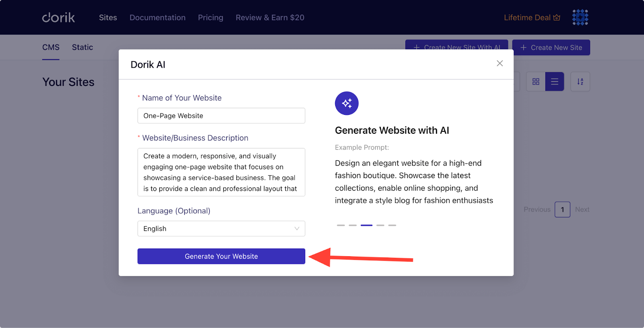Open Sites in top navigation
The width and height of the screenshot is (644, 328).
click(x=108, y=17)
